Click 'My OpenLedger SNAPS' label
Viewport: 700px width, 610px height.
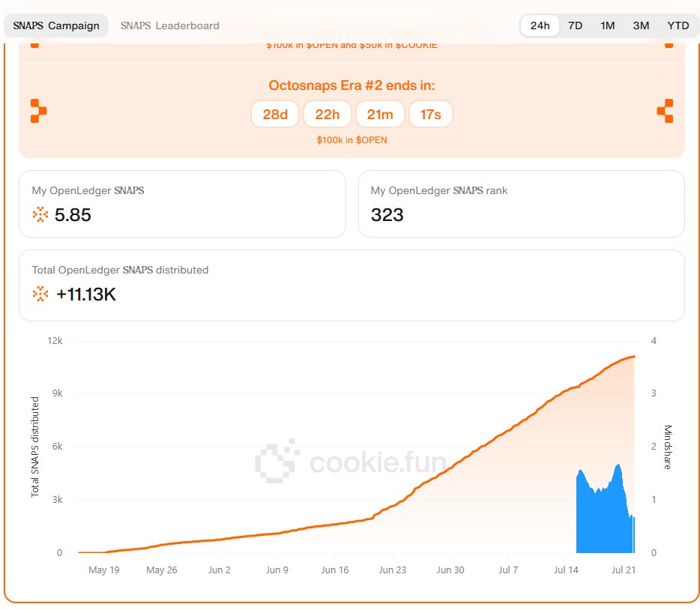[x=88, y=190]
